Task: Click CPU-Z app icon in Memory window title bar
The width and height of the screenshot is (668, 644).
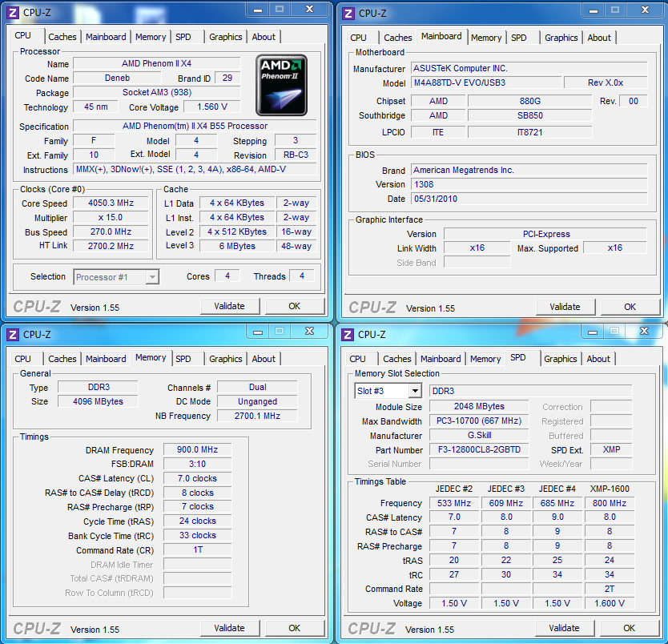Action: click(13, 335)
